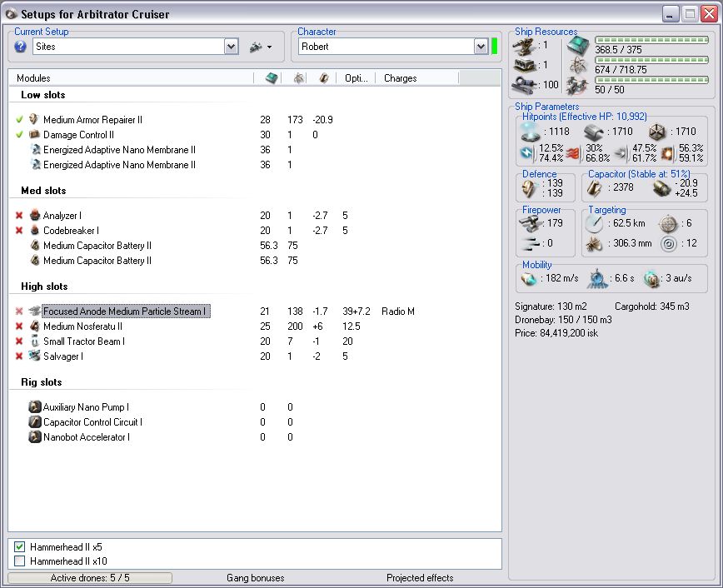Click the shield hitpoints icon 1118
The width and height of the screenshot is (723, 588).
point(531,132)
